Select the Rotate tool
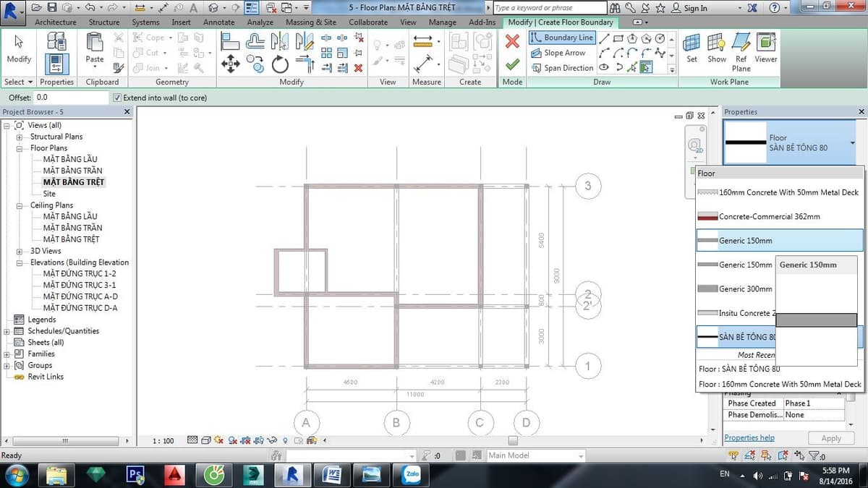The image size is (868, 488). pos(280,65)
